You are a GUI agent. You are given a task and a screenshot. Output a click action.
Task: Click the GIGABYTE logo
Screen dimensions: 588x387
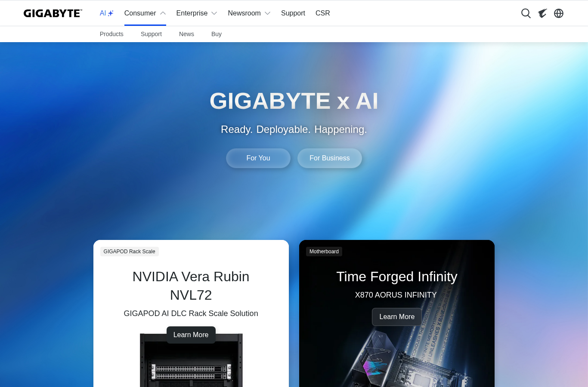53,13
